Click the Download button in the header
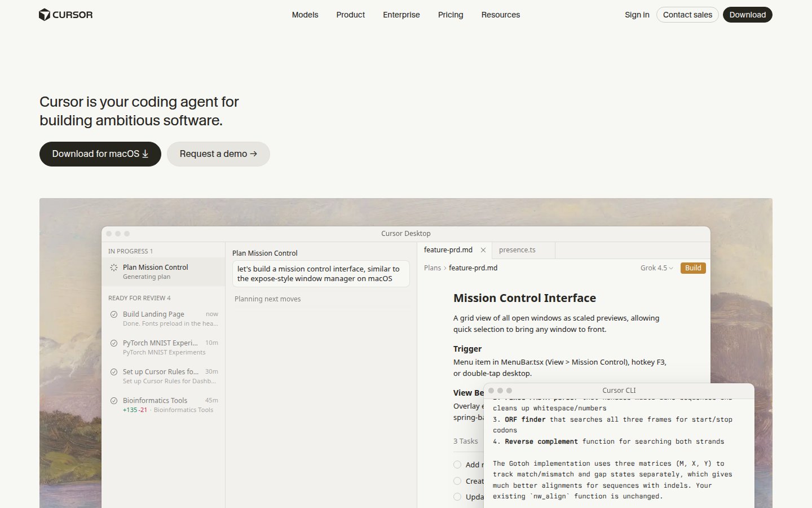 (x=748, y=15)
